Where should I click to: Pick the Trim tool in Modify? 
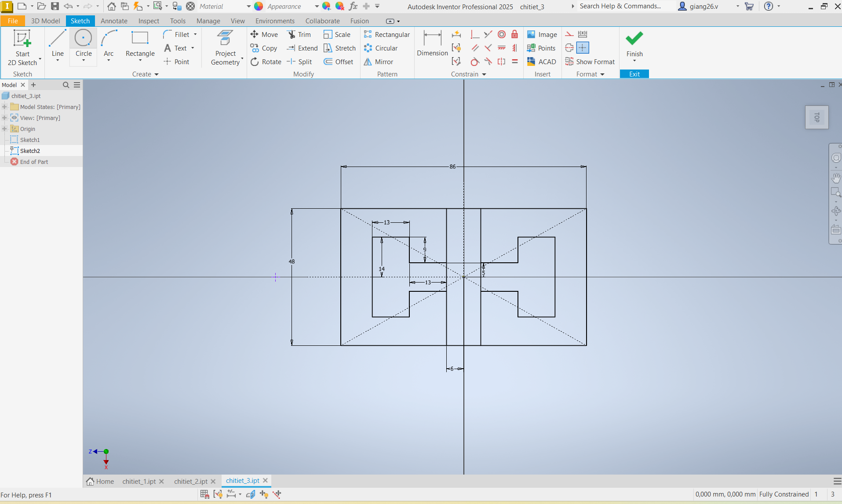point(299,34)
